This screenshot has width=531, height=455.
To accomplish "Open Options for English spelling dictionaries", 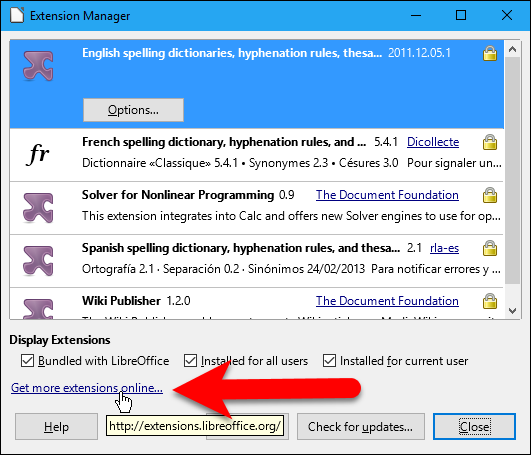I will tap(133, 110).
